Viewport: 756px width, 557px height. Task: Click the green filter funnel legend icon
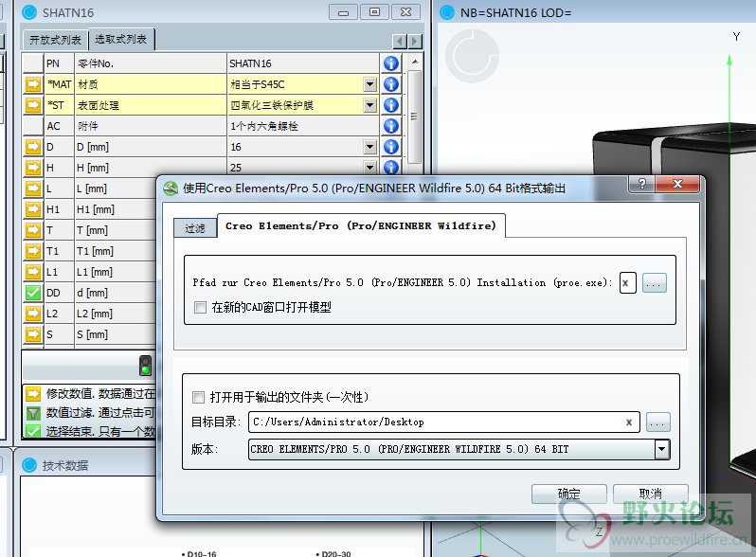tap(33, 413)
